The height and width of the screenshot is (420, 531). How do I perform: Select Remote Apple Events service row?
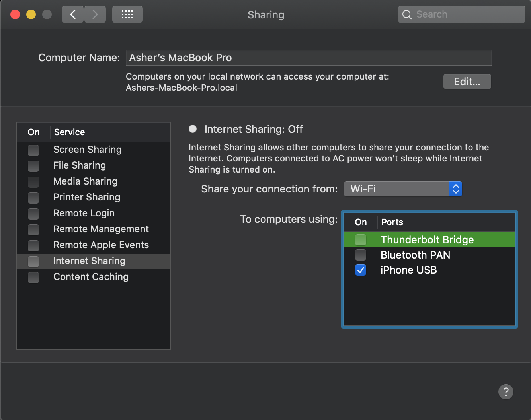pos(94,245)
